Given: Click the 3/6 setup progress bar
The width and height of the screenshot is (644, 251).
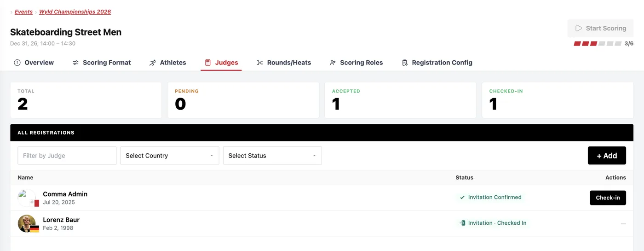Looking at the screenshot, I should click(598, 44).
